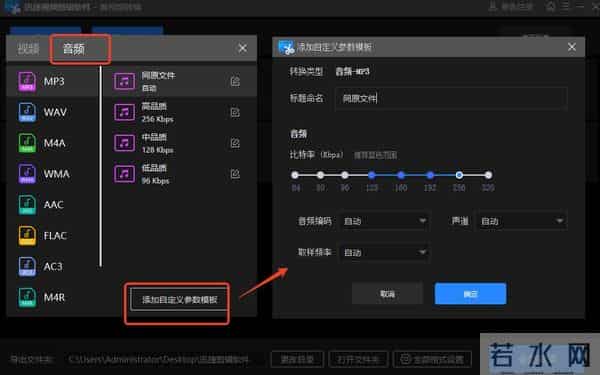Image resolution: width=600 pixels, height=375 pixels.
Task: Select the AC3 format icon
Action: (x=27, y=266)
